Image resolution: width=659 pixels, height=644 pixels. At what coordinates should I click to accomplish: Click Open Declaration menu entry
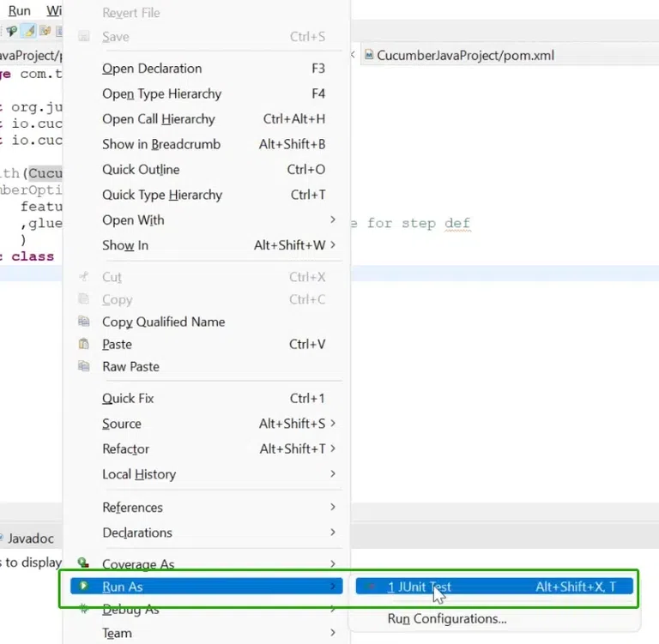[206, 69]
